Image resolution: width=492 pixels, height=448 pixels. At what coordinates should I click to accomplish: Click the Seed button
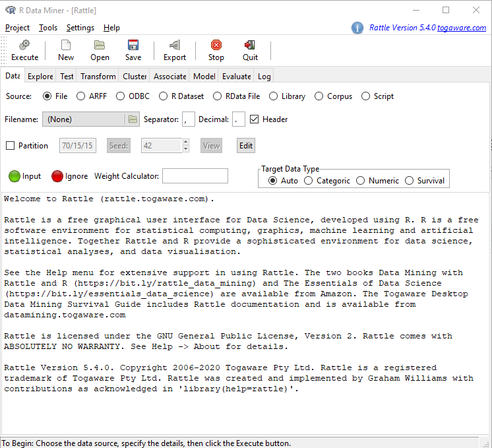(119, 146)
